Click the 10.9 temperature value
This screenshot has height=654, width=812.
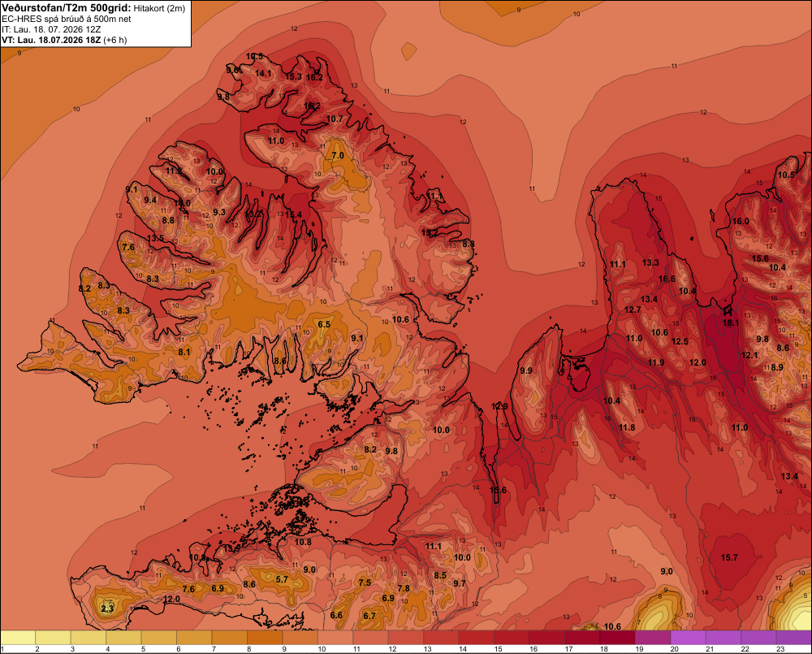pos(197,557)
